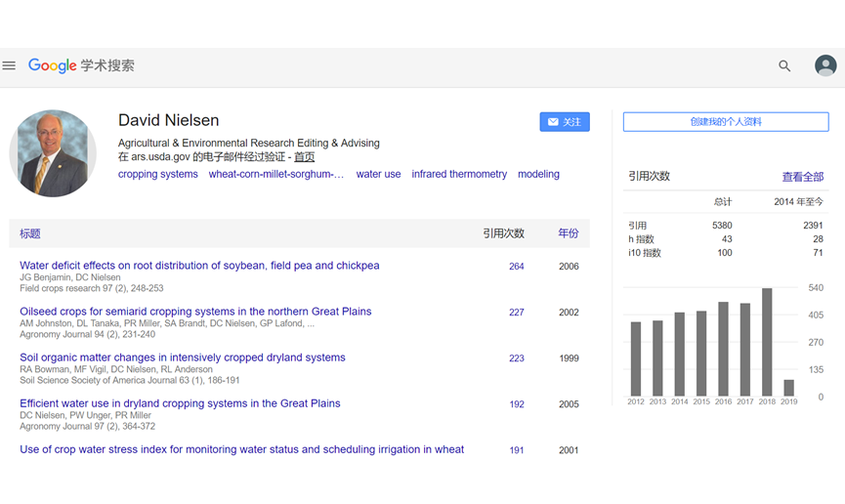This screenshot has height=504, width=845.
Task: Open citation count 227 for Oilseed crops
Action: pos(516,313)
